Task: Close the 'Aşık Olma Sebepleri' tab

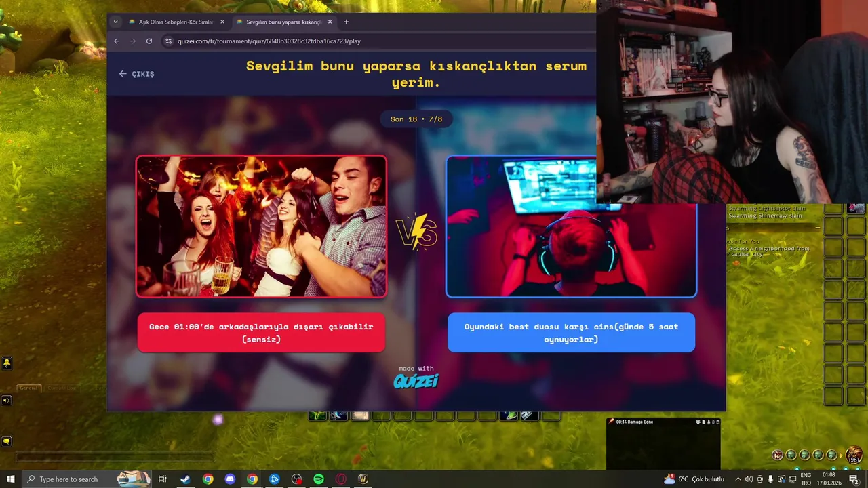Action: point(222,22)
